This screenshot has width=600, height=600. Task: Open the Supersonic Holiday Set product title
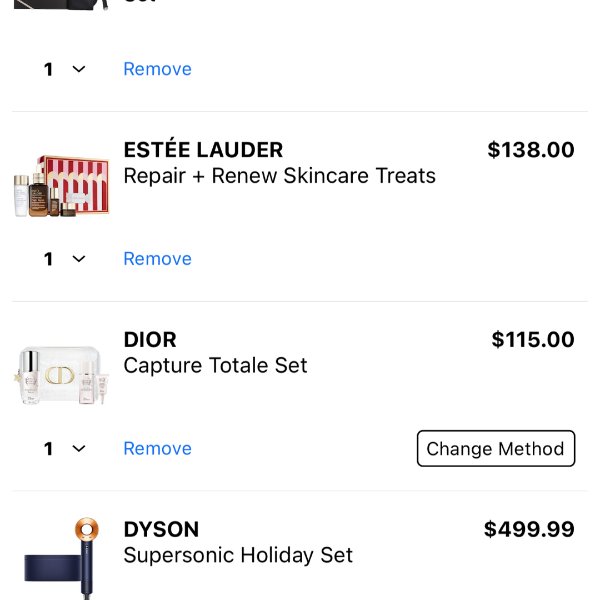click(238, 555)
